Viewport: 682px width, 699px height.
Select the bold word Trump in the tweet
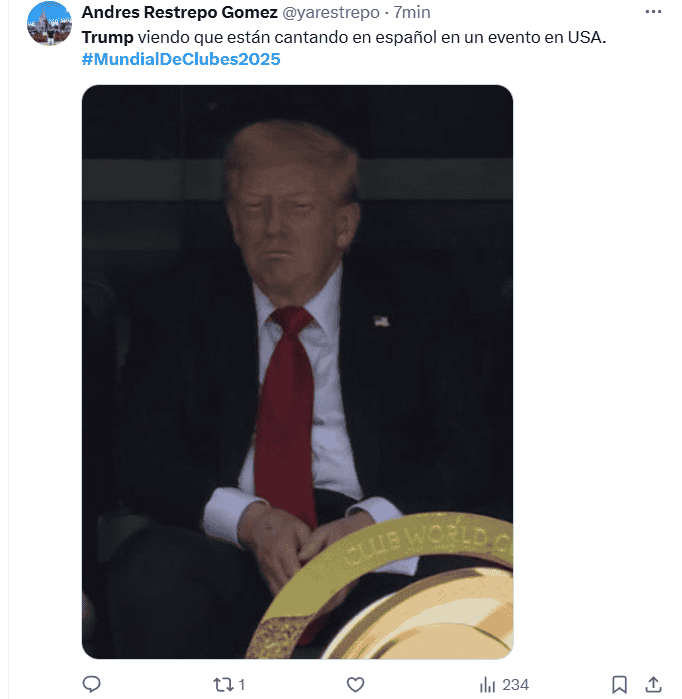click(x=107, y=37)
